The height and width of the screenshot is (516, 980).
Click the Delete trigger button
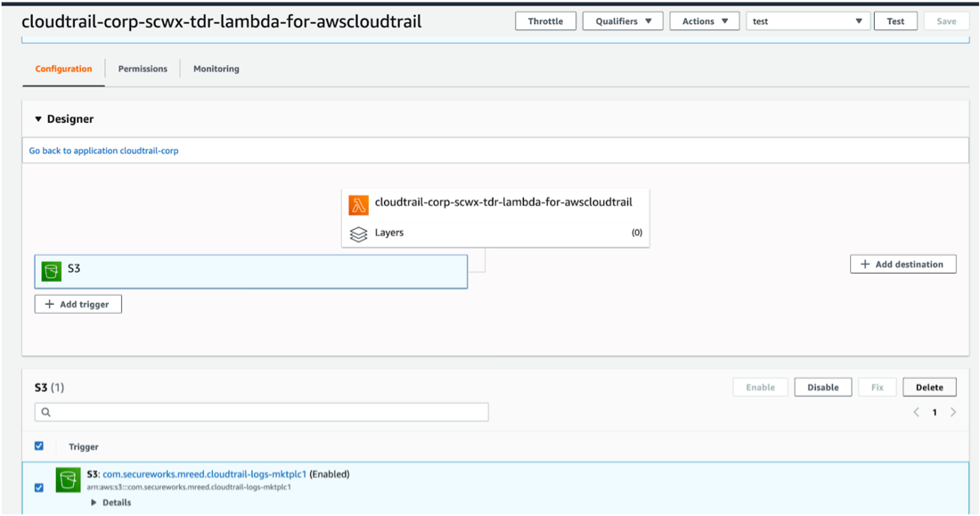click(x=929, y=388)
